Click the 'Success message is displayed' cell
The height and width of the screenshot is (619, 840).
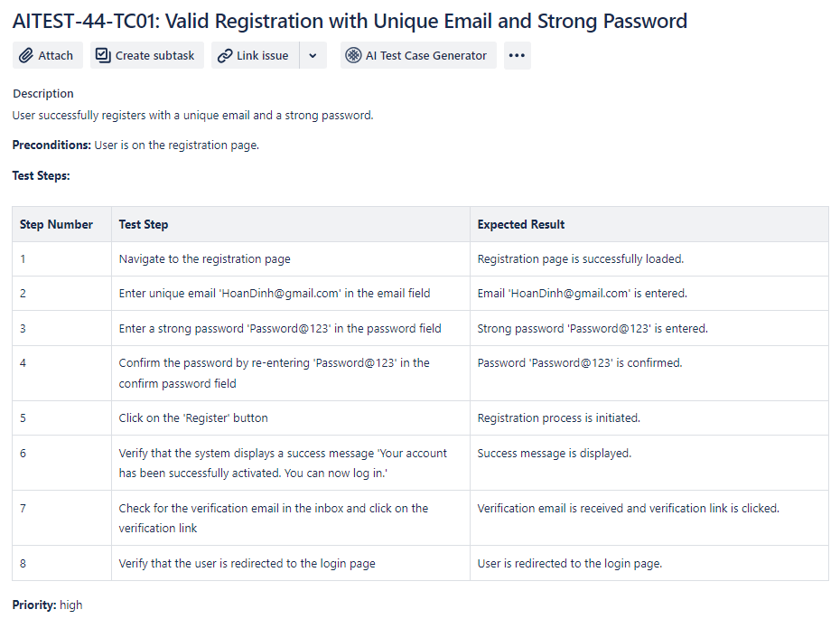pyautogui.click(x=555, y=454)
